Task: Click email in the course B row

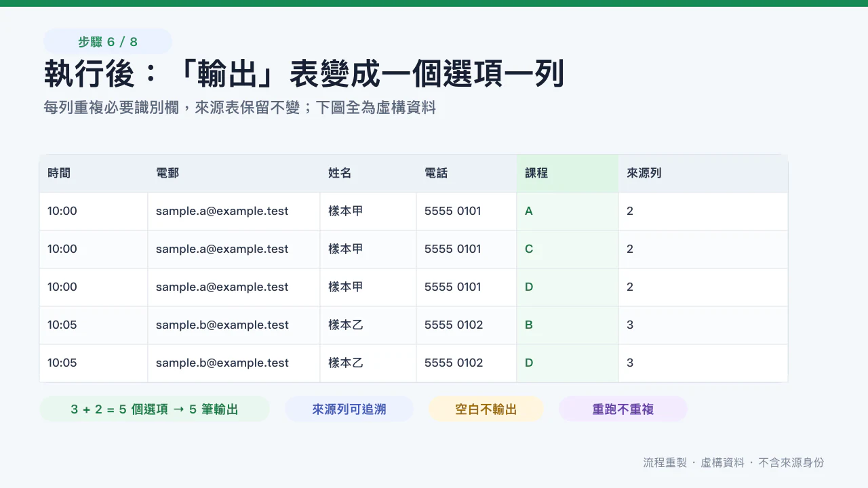Action: [234, 325]
